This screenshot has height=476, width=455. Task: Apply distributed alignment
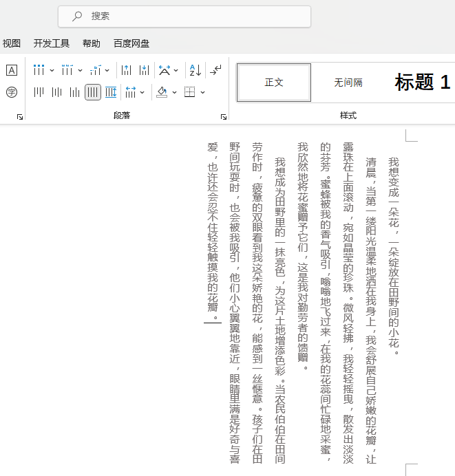[x=111, y=92]
